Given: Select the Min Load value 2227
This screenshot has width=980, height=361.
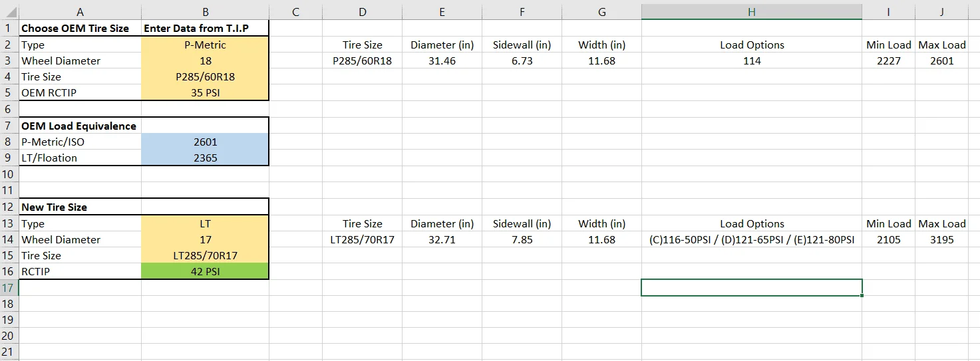Looking at the screenshot, I should point(888,61).
